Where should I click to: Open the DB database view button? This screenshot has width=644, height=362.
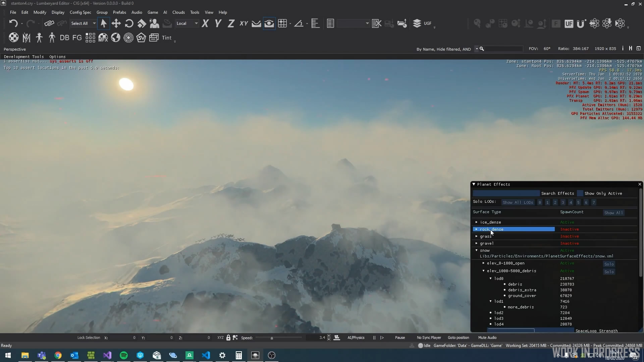tap(64, 38)
